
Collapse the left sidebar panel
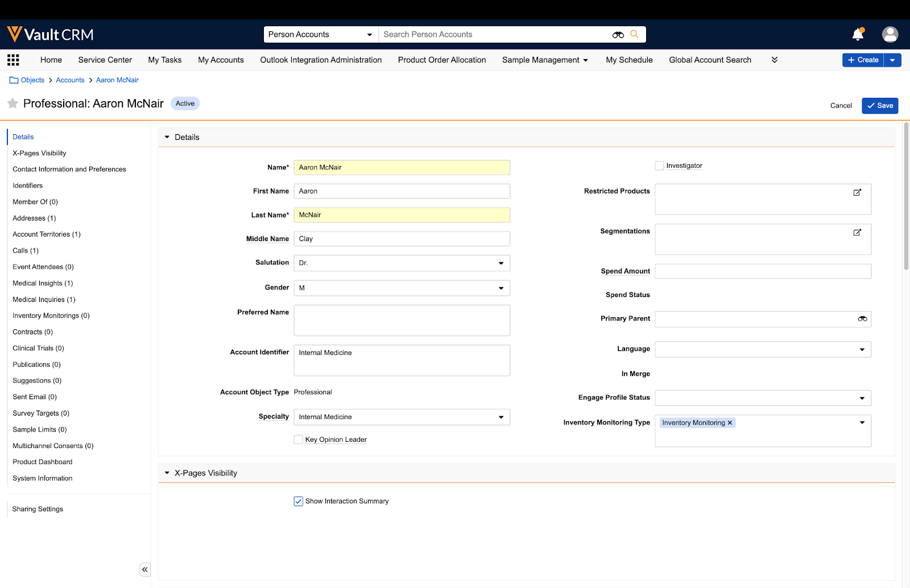point(145,569)
